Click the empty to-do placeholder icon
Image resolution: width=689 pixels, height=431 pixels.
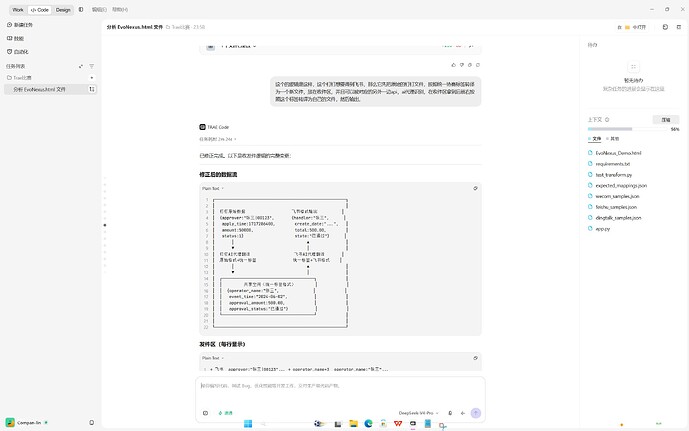[633, 67]
